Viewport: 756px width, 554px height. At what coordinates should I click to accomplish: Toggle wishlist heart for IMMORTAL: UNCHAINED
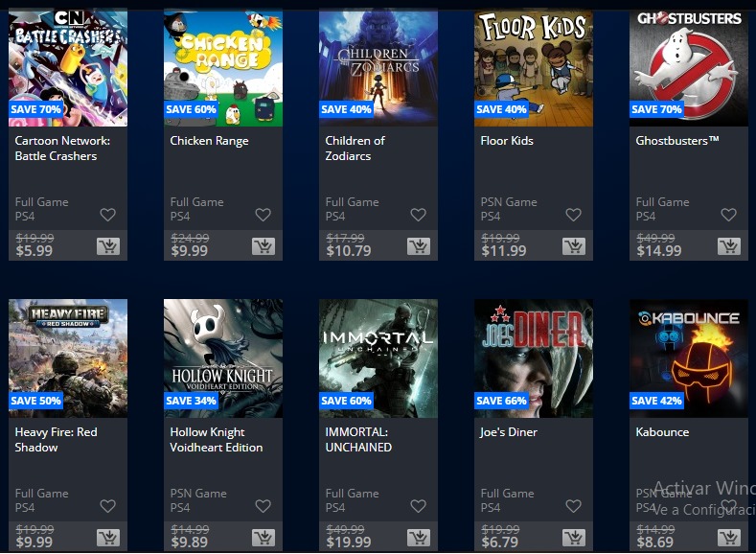pyautogui.click(x=418, y=506)
